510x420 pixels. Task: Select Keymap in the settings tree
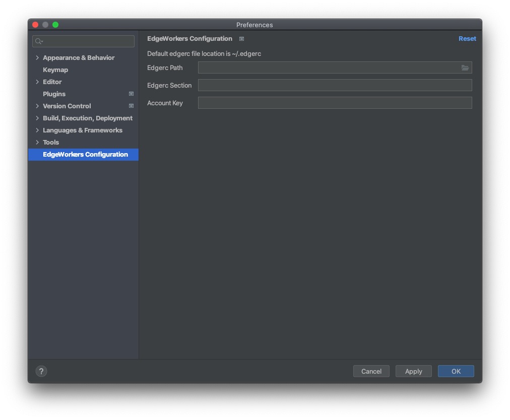[x=55, y=70]
